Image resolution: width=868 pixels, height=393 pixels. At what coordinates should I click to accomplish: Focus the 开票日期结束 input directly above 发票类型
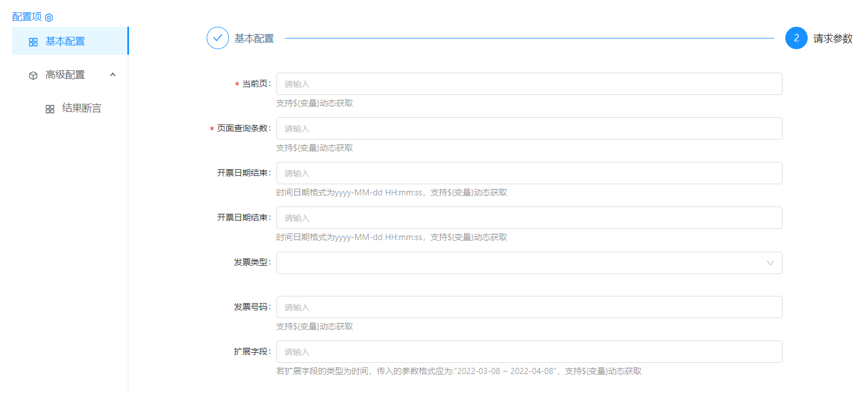(528, 218)
